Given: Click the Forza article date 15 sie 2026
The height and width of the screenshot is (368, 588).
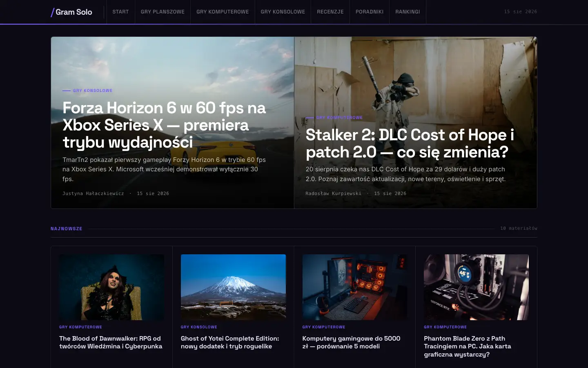Looking at the screenshot, I should point(153,194).
